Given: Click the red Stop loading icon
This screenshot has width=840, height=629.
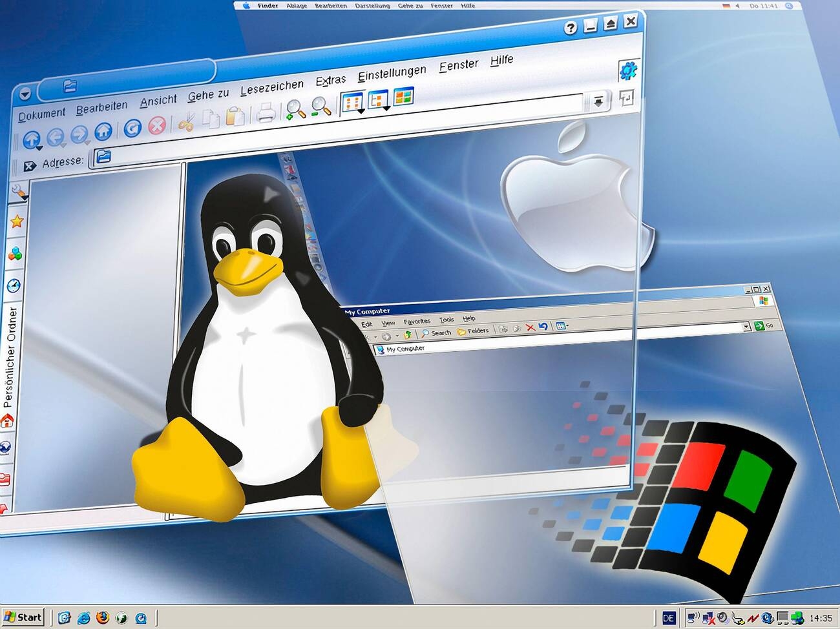Looking at the screenshot, I should pos(157,126).
